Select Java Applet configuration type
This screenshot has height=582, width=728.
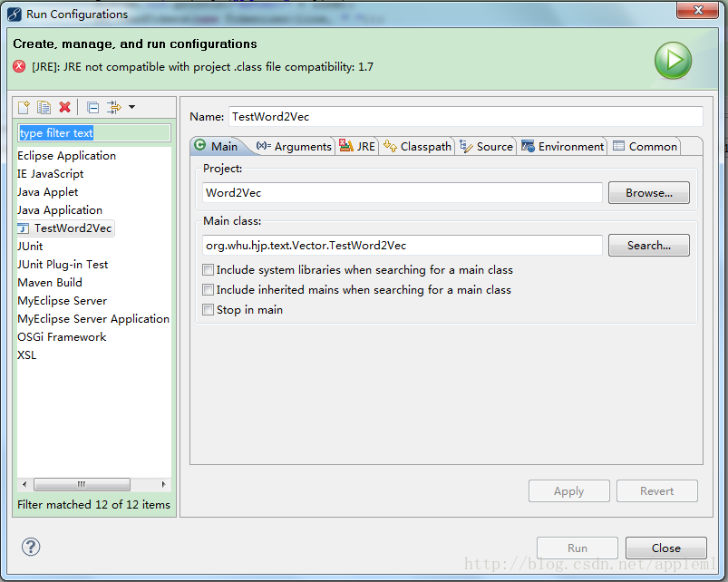click(48, 191)
